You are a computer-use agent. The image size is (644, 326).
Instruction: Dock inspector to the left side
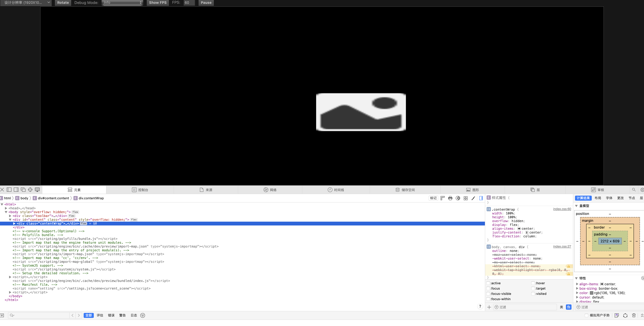pos(9,190)
